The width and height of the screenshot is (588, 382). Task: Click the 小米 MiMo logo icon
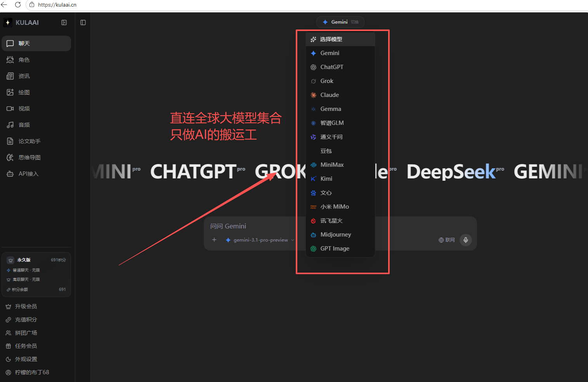tap(314, 207)
